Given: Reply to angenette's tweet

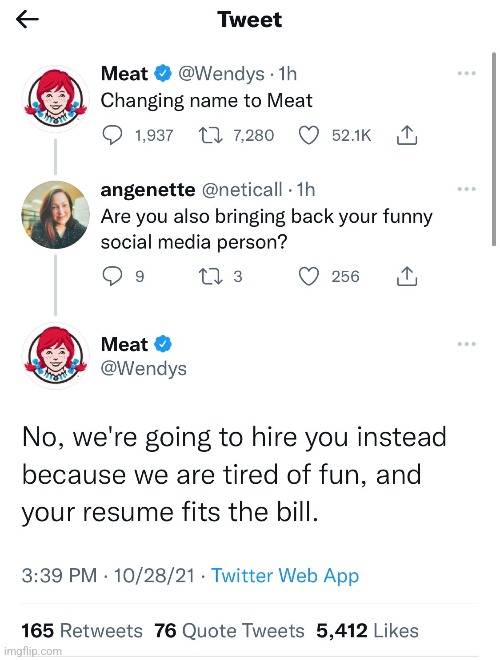Looking at the screenshot, I should pyautogui.click(x=112, y=277).
